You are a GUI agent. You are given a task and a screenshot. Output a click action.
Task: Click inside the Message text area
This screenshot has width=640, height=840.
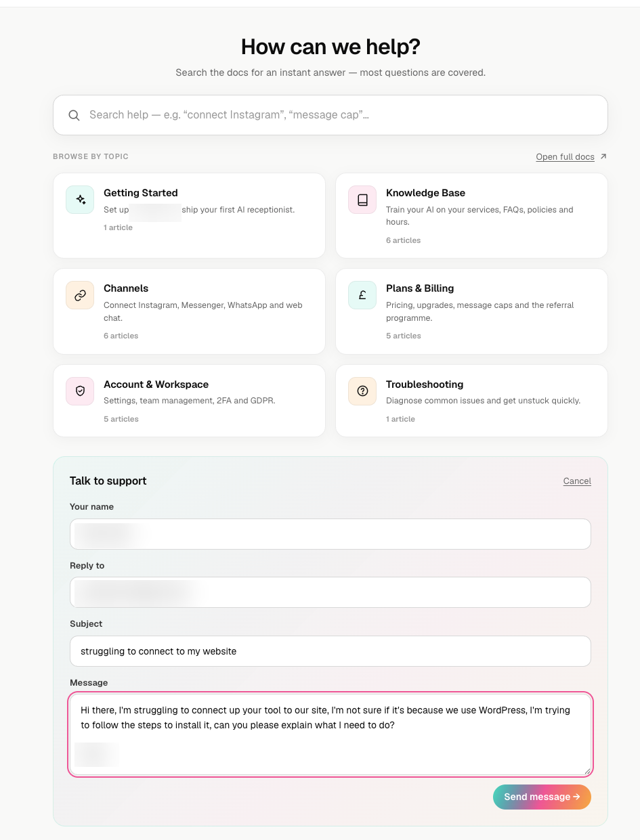coord(330,734)
